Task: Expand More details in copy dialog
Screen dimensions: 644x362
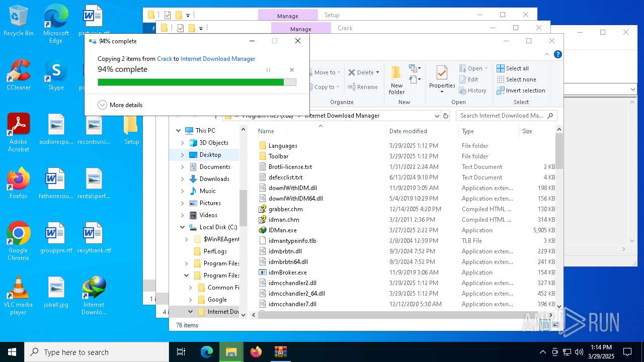Action: click(x=120, y=105)
